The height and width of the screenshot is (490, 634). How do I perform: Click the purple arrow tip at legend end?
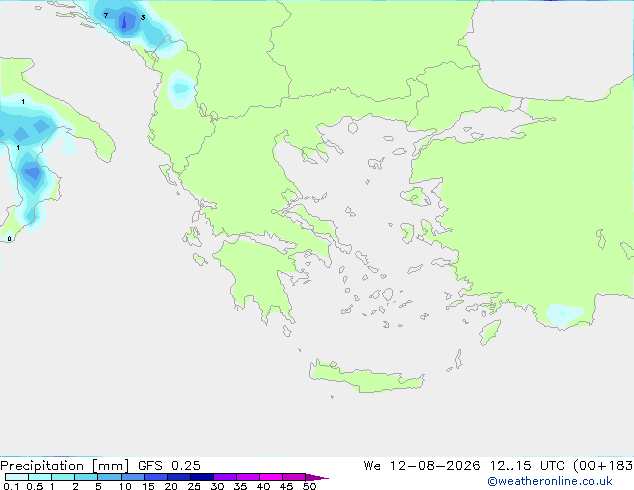click(x=317, y=477)
